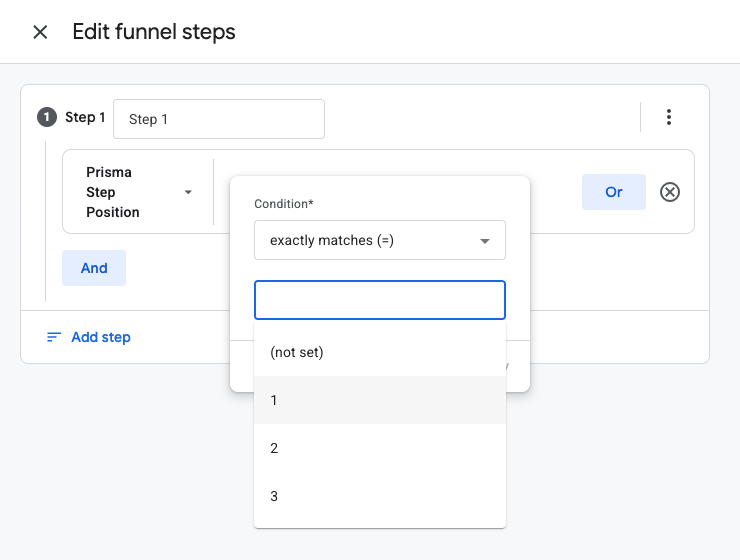Click the Or condition button
740x560 pixels.
coord(614,192)
